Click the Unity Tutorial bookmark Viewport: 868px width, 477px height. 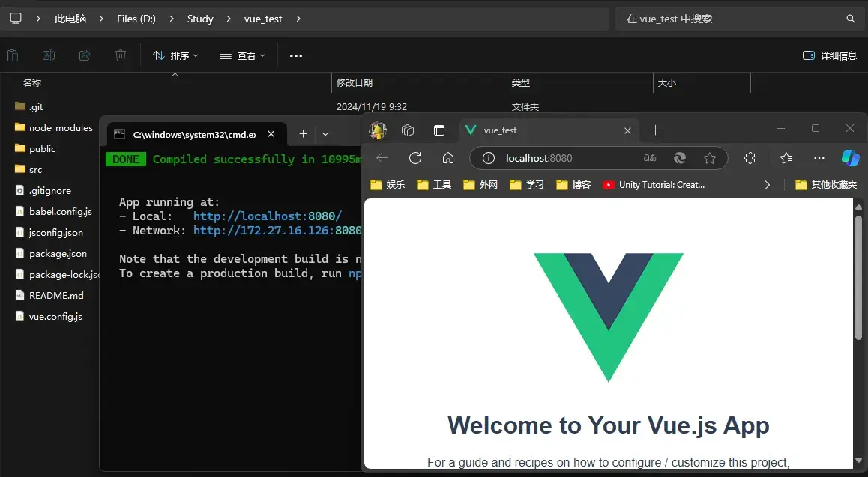tap(654, 185)
